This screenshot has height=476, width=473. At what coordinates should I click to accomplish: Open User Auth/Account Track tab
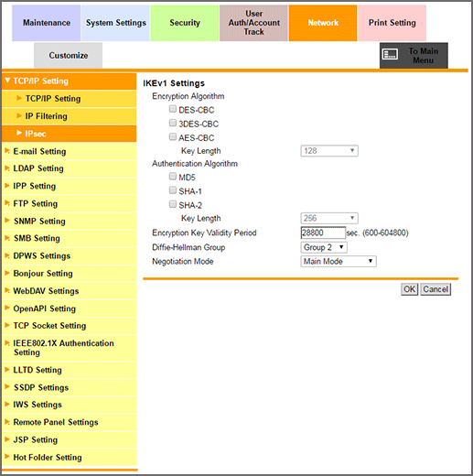click(253, 23)
